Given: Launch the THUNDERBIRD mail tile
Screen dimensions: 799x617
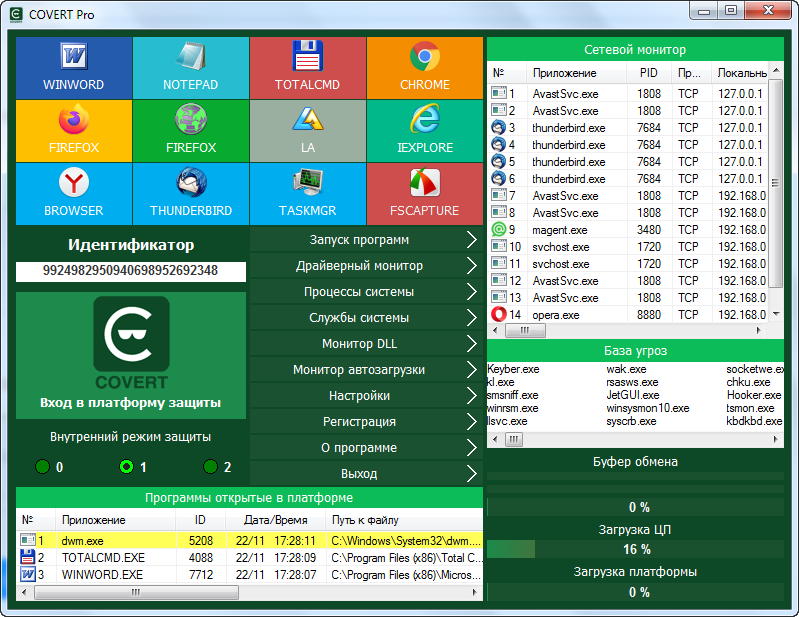Looking at the screenshot, I should pyautogui.click(x=190, y=193).
